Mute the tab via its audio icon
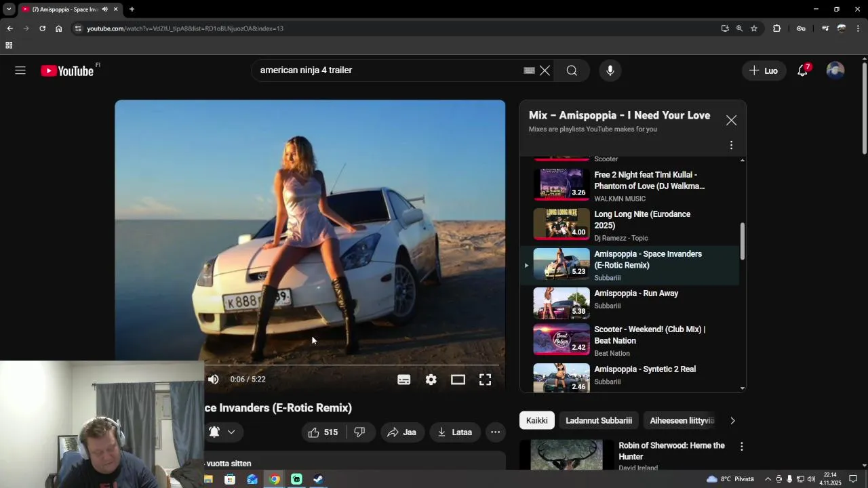This screenshot has width=868, height=488. [x=104, y=9]
